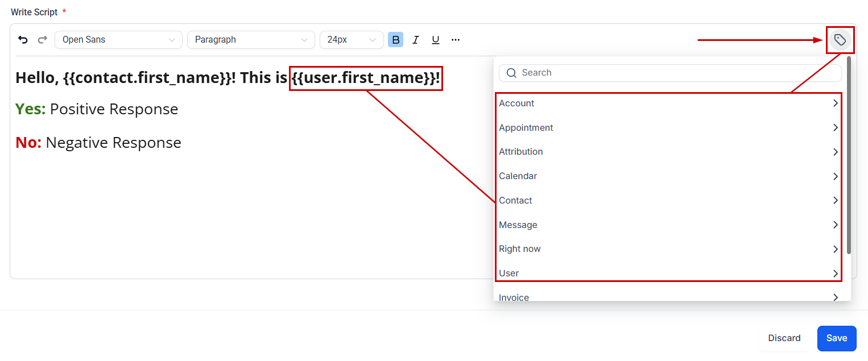Image resolution: width=868 pixels, height=361 pixels.
Task: Open the Paragraph style dropdown
Action: point(251,40)
